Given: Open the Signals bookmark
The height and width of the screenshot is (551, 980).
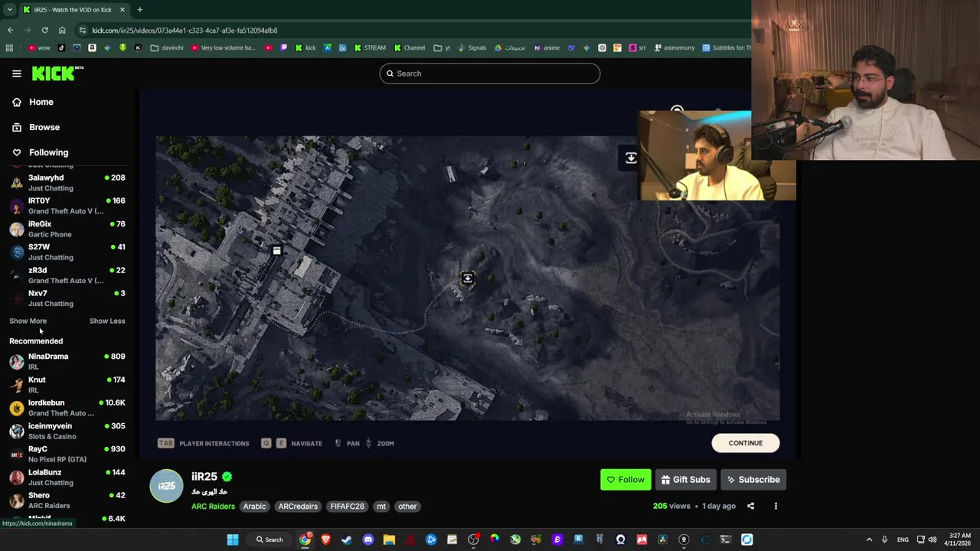Looking at the screenshot, I should point(472,47).
